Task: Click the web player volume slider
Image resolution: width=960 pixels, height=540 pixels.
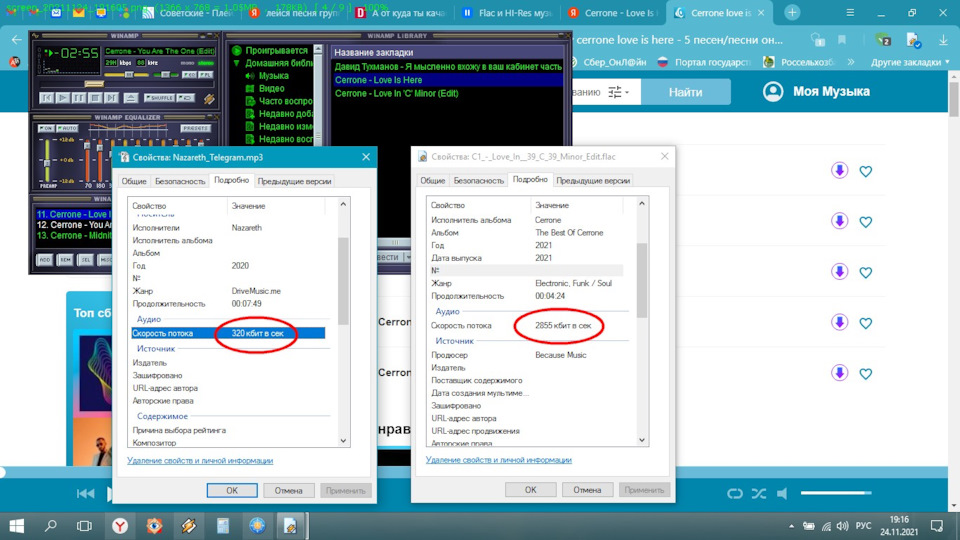Action: (x=836, y=493)
